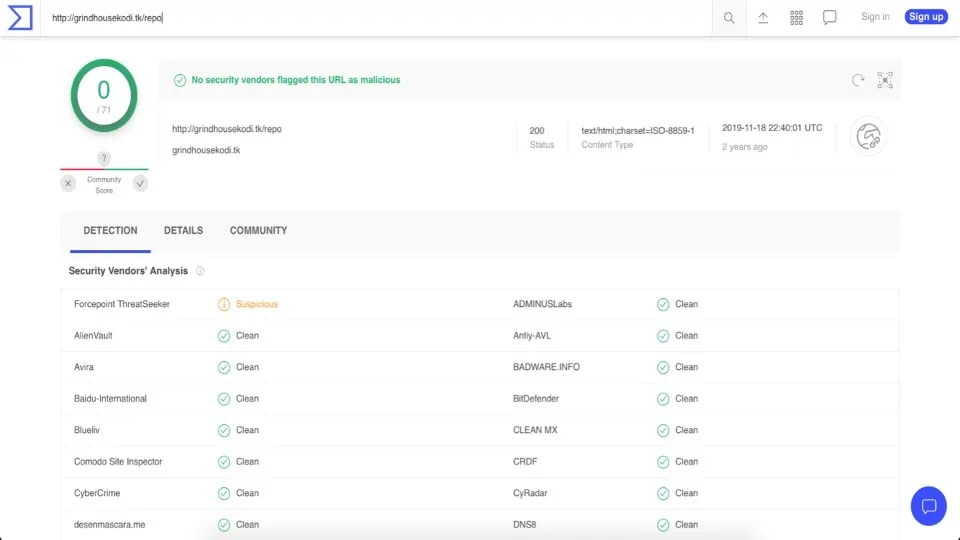Viewport: 960px width, 540px height.
Task: Select the 2019-11-18 22:40:01 UTC timestamp
Action: (x=771, y=128)
